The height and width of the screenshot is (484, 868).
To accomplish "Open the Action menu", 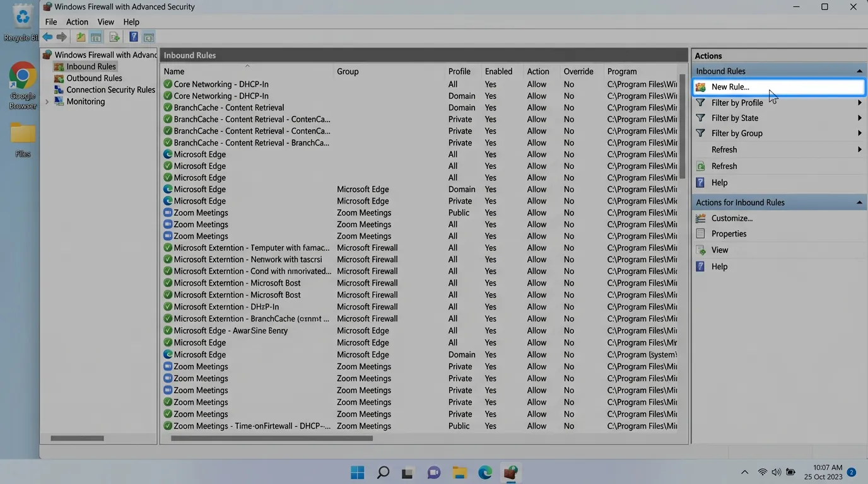I will 77,21.
